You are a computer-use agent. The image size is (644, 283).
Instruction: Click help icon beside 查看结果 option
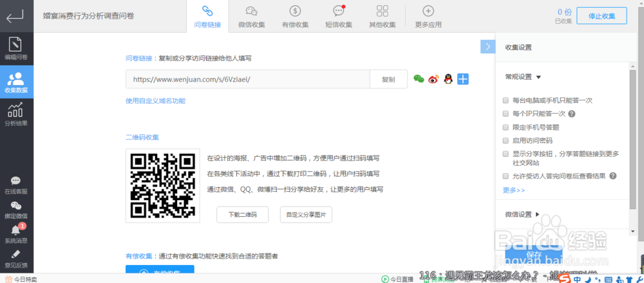point(613,176)
